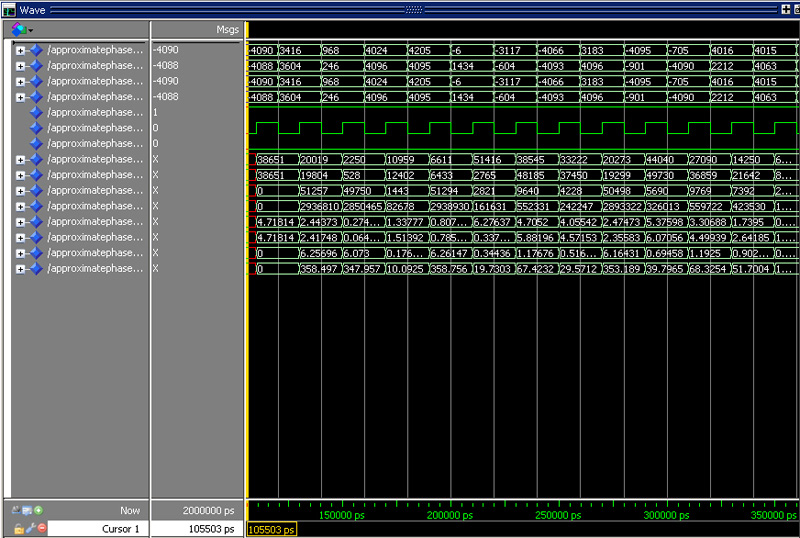Click diamond icon of signal showing 38651, 19804
Screen dimensions: 800x538
pyautogui.click(x=36, y=175)
